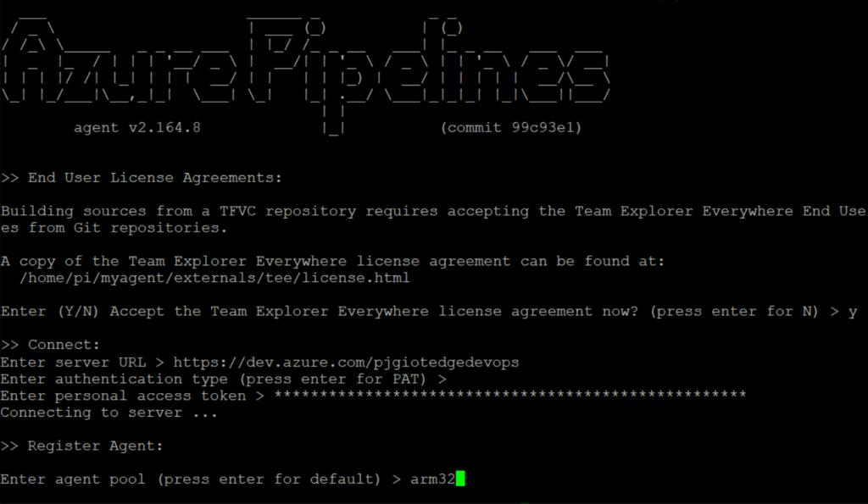This screenshot has height=504, width=868.
Task: Click the https://dev.azure.com/pjgiotedgedevops URL
Action: point(346,363)
